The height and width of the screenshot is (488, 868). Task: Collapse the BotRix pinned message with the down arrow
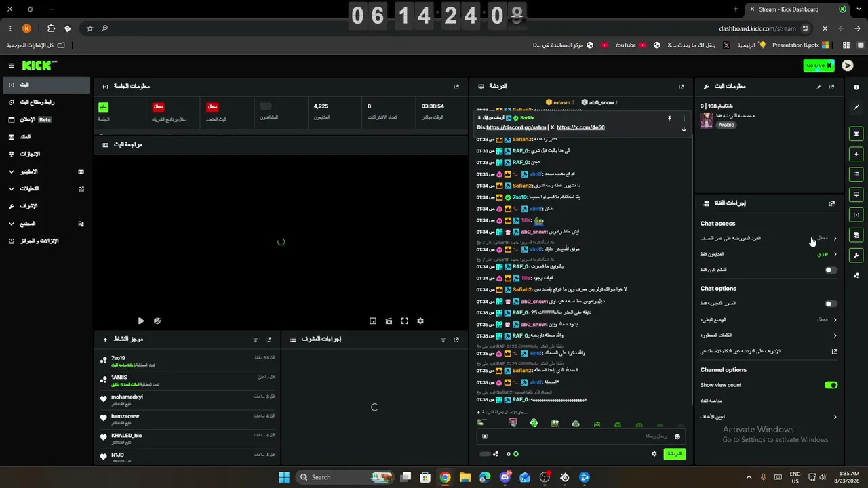(x=684, y=129)
